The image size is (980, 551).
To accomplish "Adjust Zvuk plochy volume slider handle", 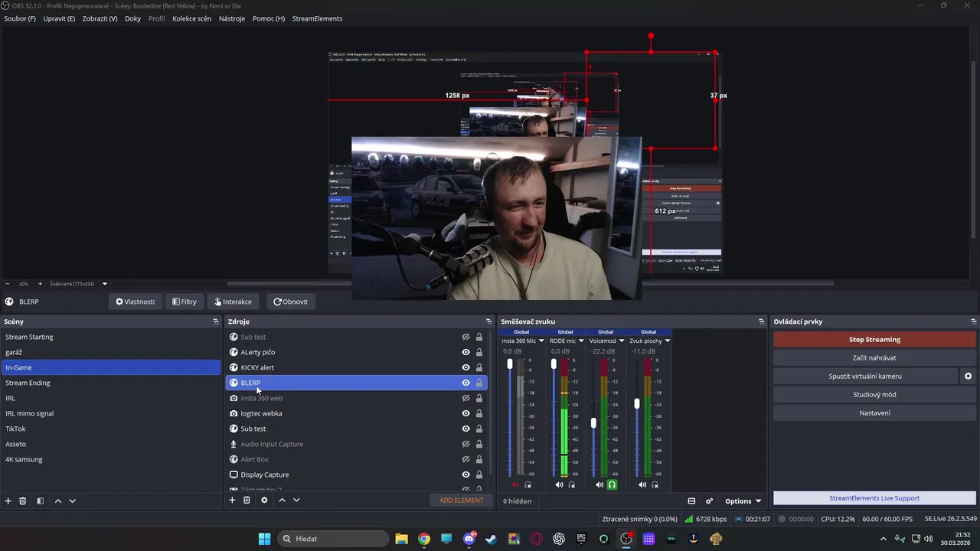I will [x=636, y=403].
